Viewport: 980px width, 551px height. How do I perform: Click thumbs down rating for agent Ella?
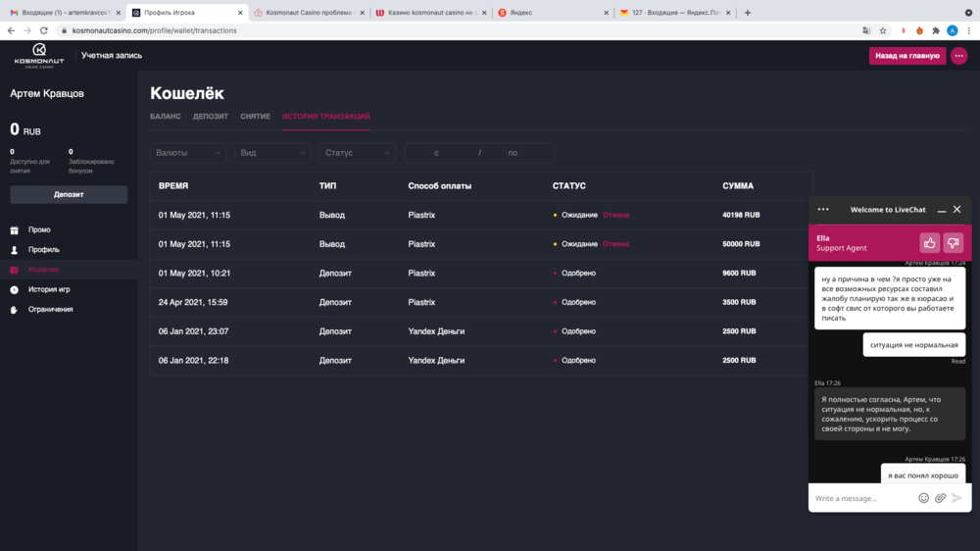[x=953, y=242]
